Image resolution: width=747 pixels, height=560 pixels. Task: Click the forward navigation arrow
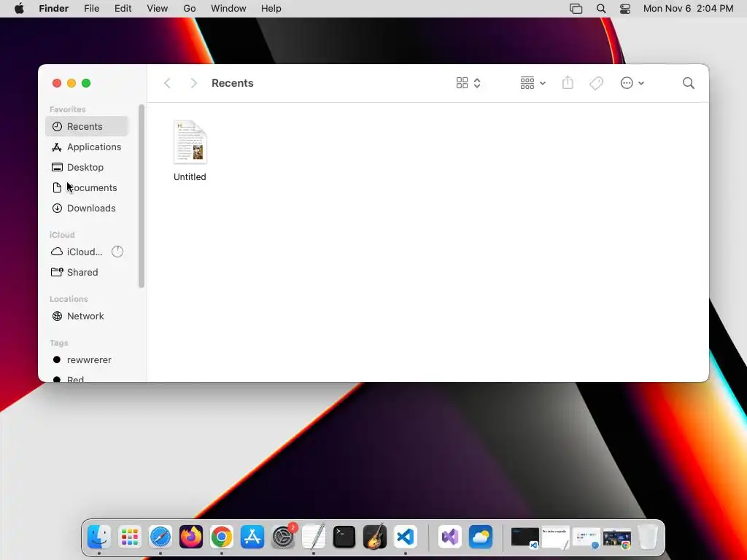click(193, 83)
